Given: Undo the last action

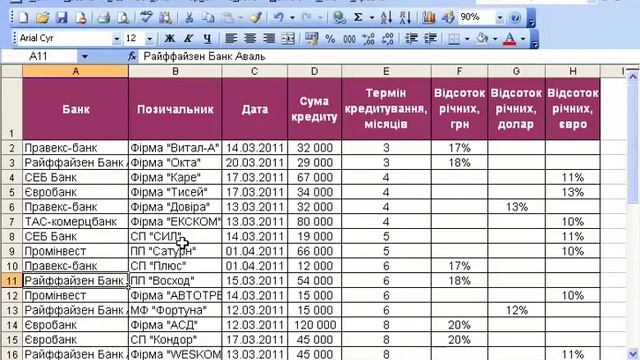Looking at the screenshot, I should click(279, 18).
